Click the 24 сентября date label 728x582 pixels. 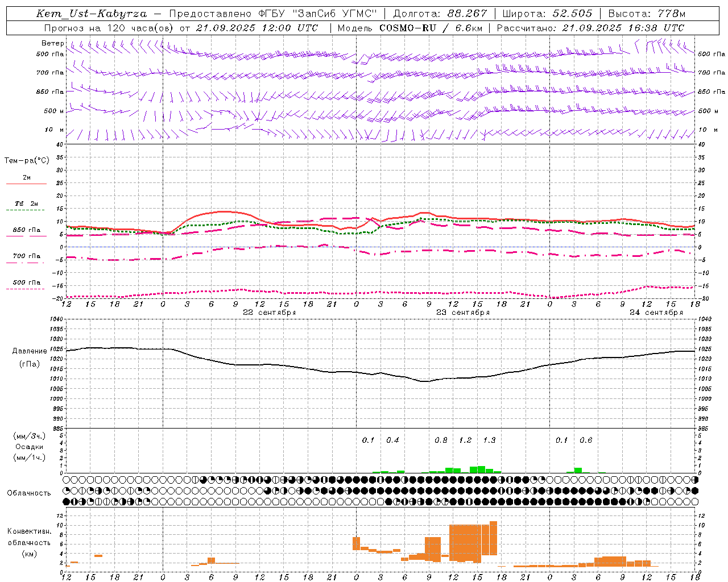(656, 313)
